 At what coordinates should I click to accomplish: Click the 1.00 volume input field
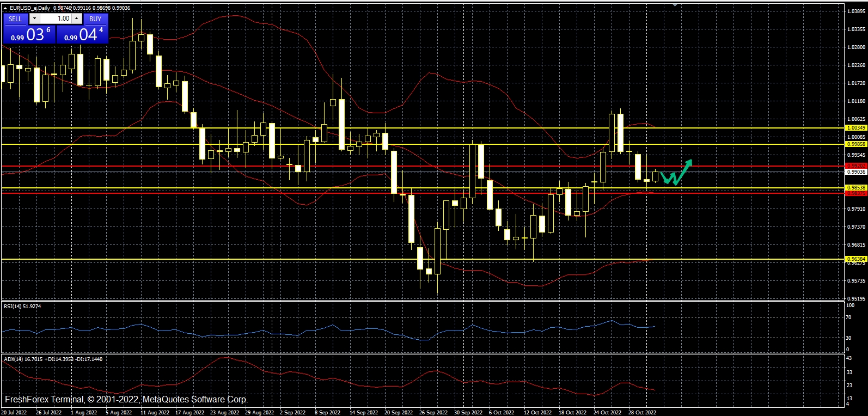point(56,19)
